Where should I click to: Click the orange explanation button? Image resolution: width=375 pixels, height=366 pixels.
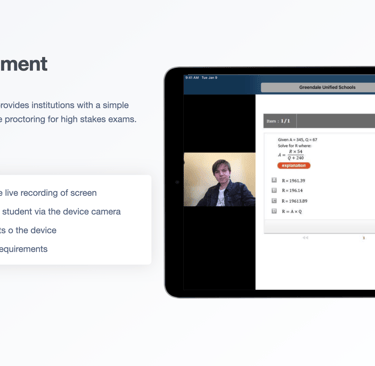[294, 166]
